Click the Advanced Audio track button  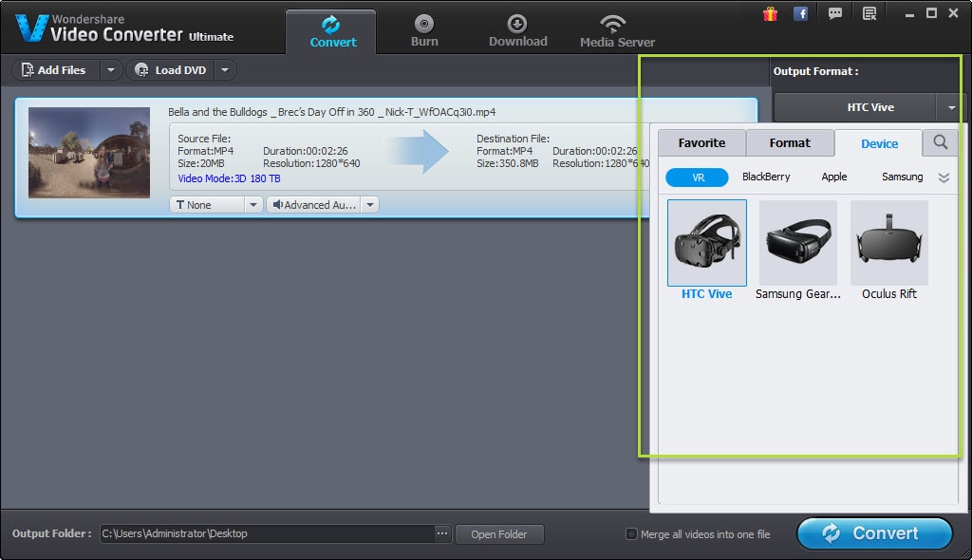(314, 205)
